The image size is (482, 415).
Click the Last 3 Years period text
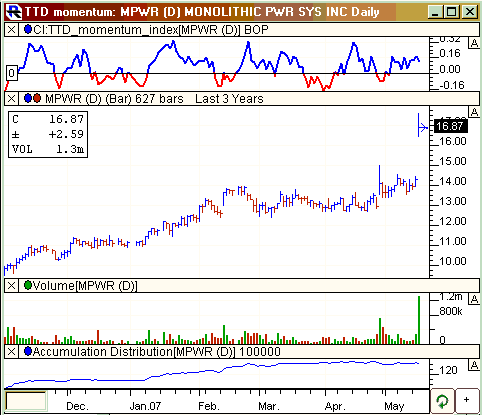pyautogui.click(x=229, y=99)
